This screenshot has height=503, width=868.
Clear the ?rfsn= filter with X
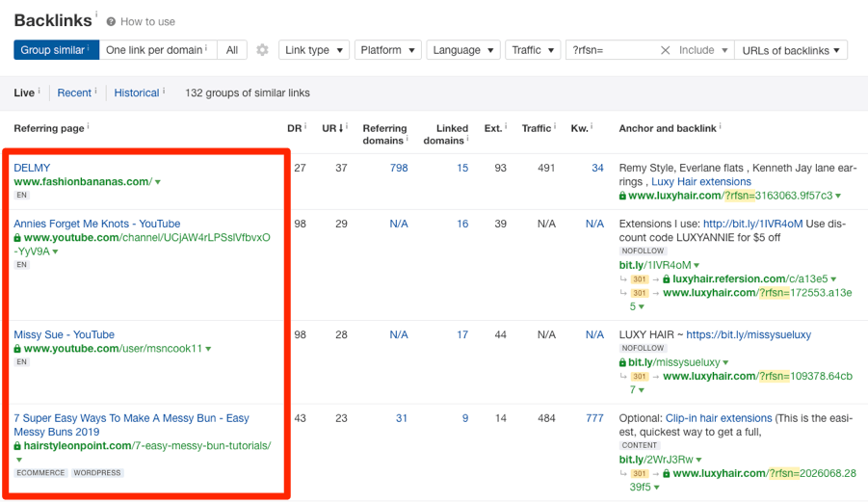(x=666, y=50)
